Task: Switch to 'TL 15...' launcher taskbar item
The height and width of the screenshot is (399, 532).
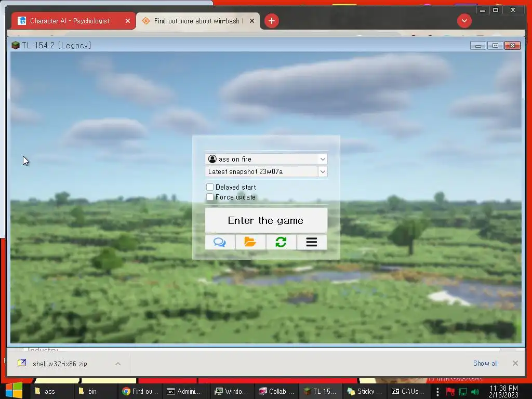Action: (x=320, y=392)
